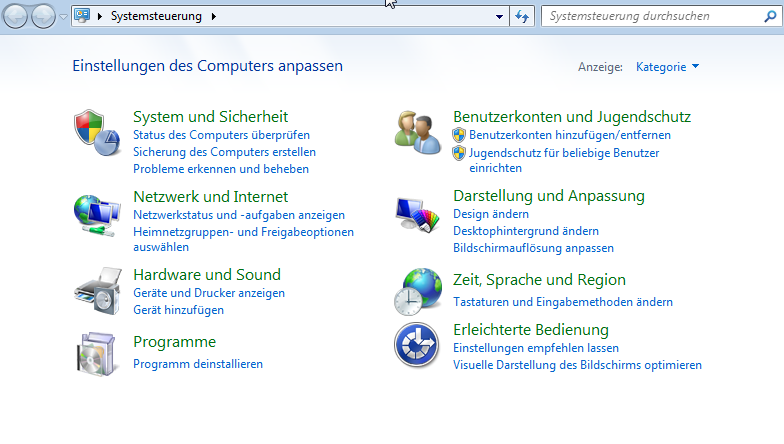This screenshot has height=444, width=784.
Task: Click the Gerät hinzufügen link
Action: pyautogui.click(x=178, y=310)
